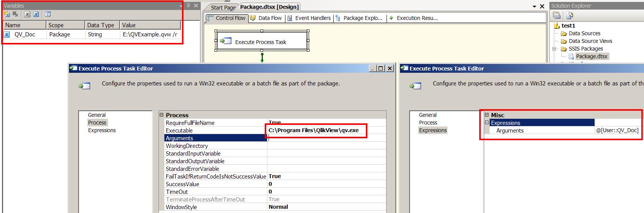Maximize the left Execute Process Task Editor
The image size is (644, 213).
point(381,68)
